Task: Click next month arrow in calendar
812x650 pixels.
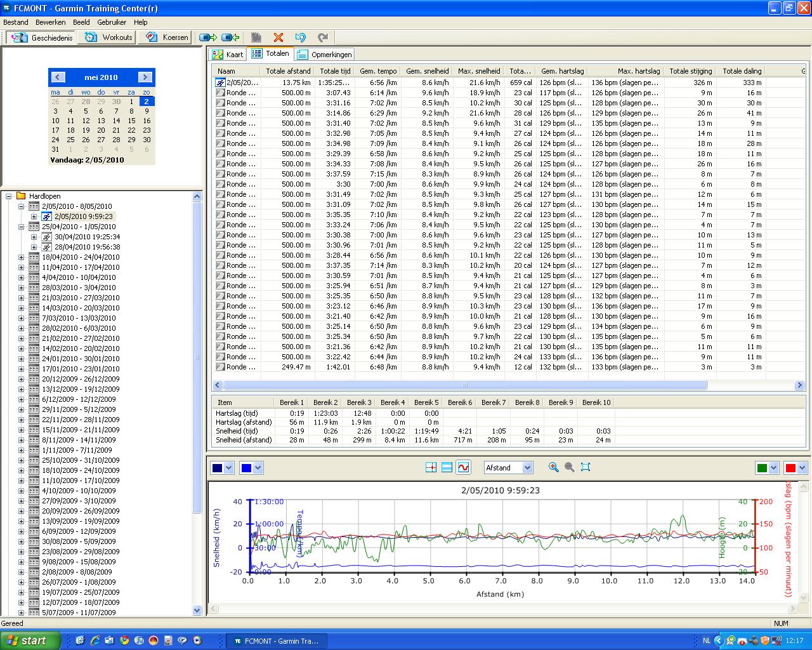Action: (145, 77)
